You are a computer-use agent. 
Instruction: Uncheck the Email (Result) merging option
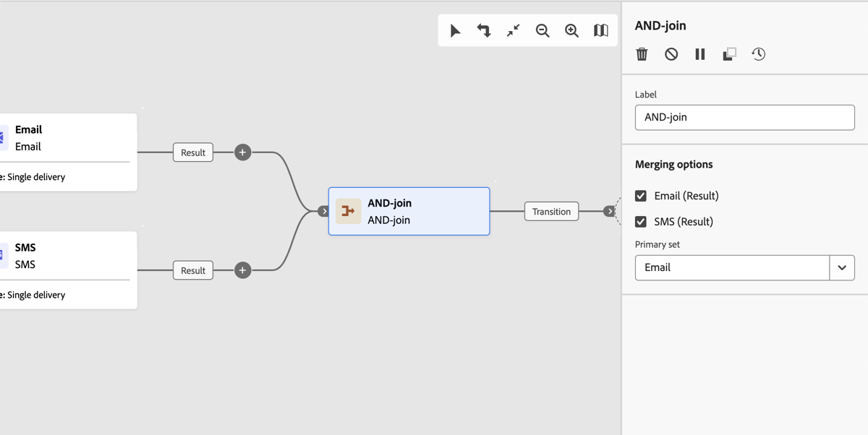point(640,195)
